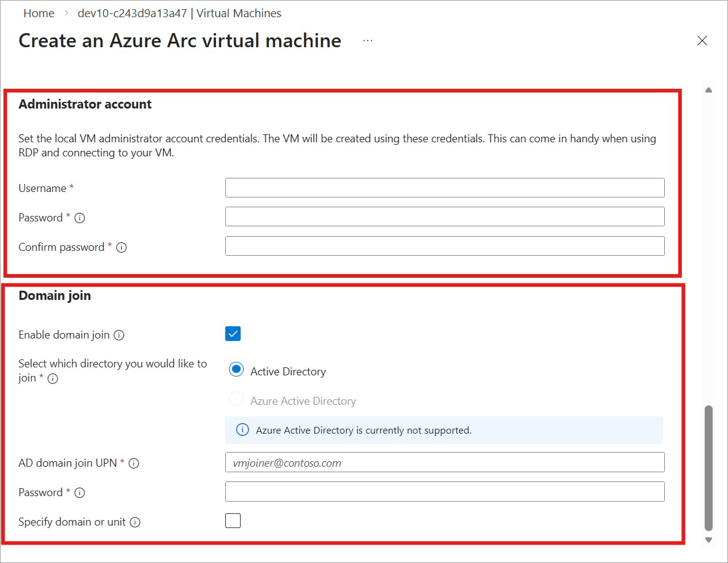Click info icon beside domain join Password
Image resolution: width=728 pixels, height=563 pixels.
tap(80, 492)
